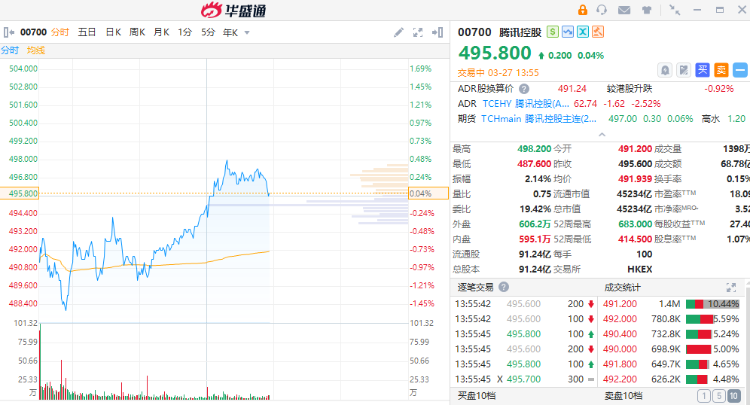
Task: Open customer service headset icon
Action: click(602, 10)
